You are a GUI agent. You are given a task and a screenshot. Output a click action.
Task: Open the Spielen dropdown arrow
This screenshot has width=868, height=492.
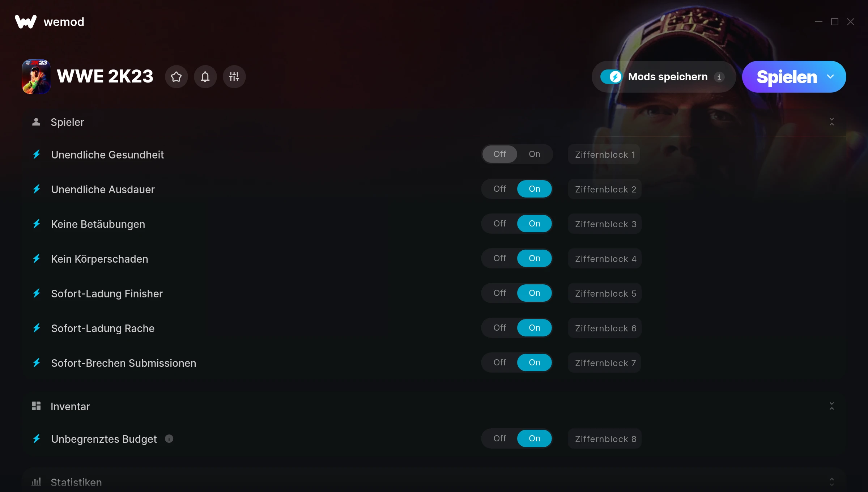[x=830, y=77]
